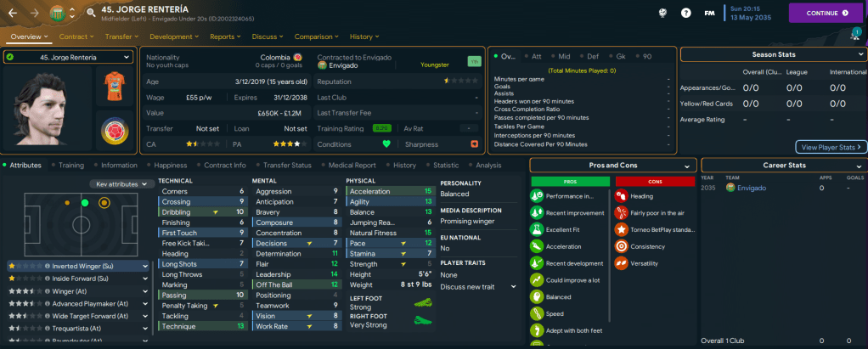Select the Att stats radio option
Image resolution: width=868 pixels, height=349 pixels.
coord(533,56)
